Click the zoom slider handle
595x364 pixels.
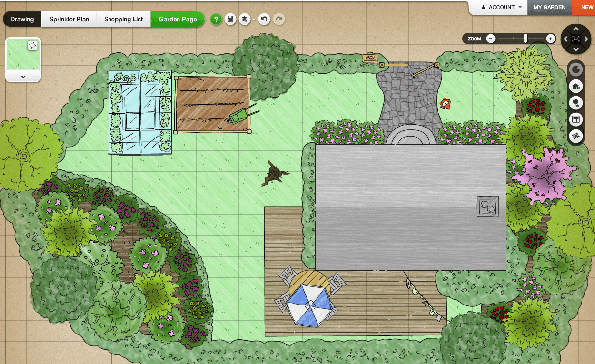526,39
